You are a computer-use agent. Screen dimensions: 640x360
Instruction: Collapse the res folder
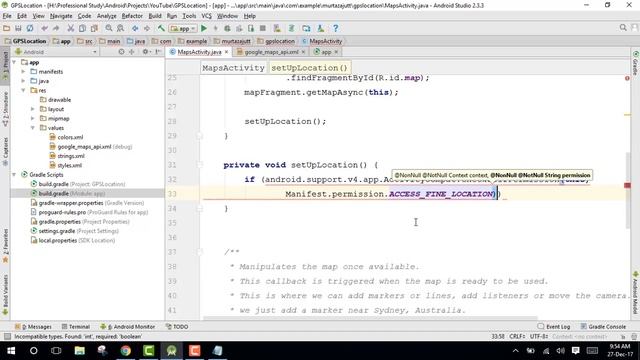(23, 91)
